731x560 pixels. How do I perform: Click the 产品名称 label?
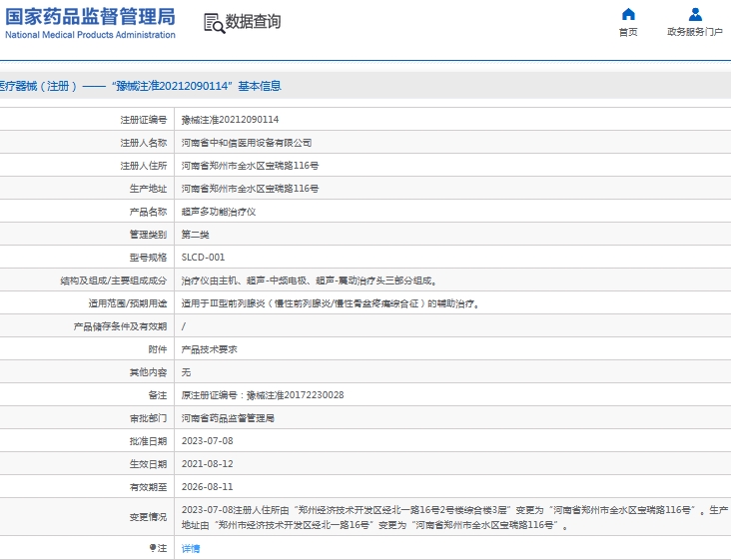(x=148, y=212)
